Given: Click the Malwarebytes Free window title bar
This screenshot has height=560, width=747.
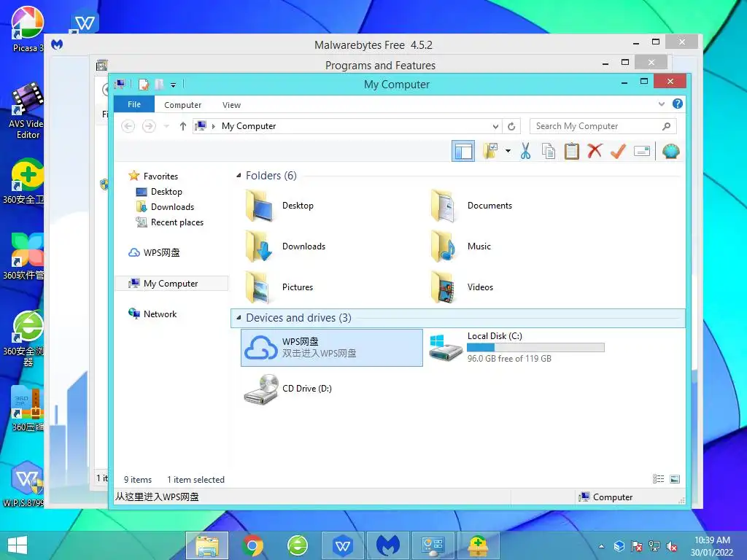Looking at the screenshot, I should point(373,45).
